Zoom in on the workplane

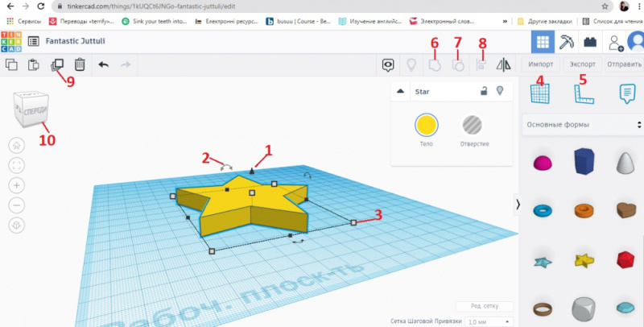click(x=17, y=184)
